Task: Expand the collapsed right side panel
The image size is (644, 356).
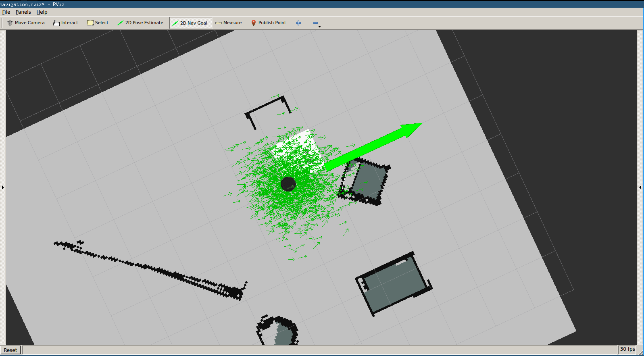Action: pyautogui.click(x=640, y=187)
